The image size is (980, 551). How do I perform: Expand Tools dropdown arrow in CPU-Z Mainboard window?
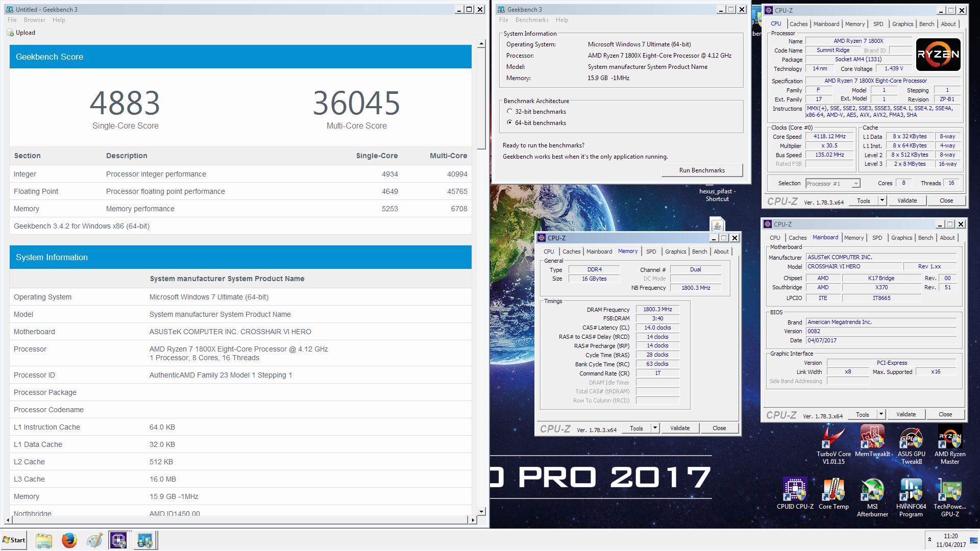click(880, 415)
